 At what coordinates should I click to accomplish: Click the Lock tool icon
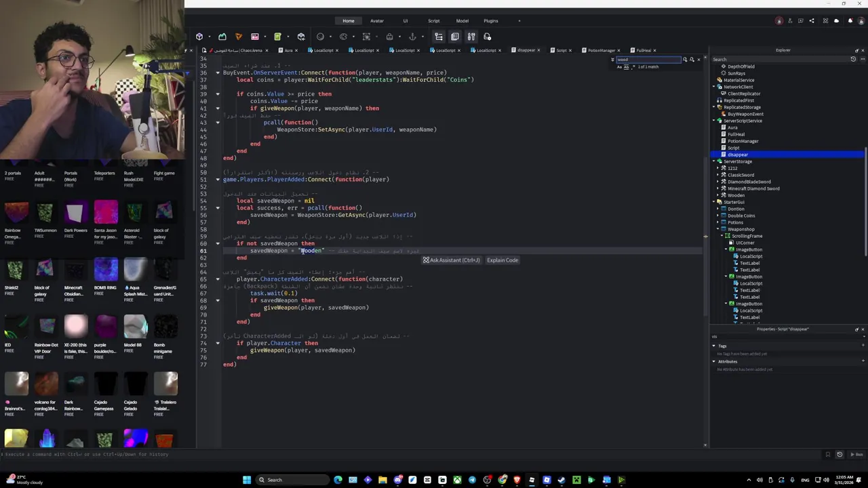tap(390, 37)
